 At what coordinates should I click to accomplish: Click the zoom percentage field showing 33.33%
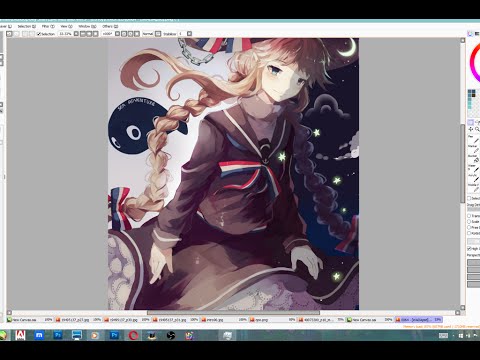coord(65,34)
